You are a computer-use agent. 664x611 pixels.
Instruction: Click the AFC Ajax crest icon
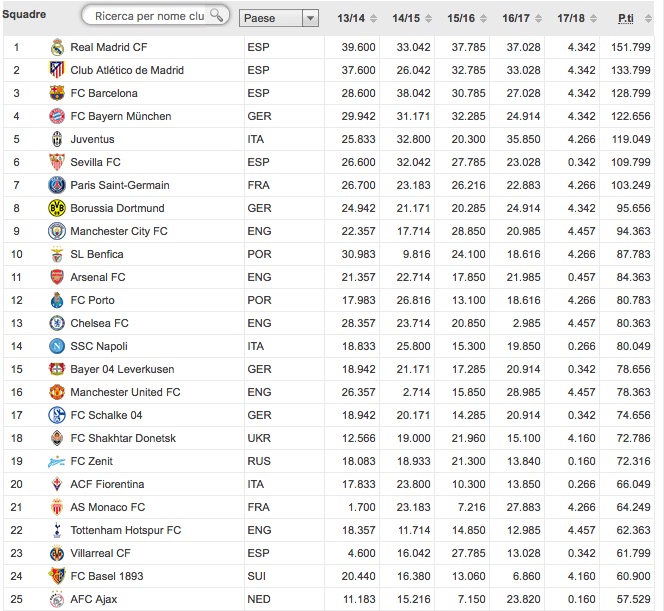(x=56, y=599)
